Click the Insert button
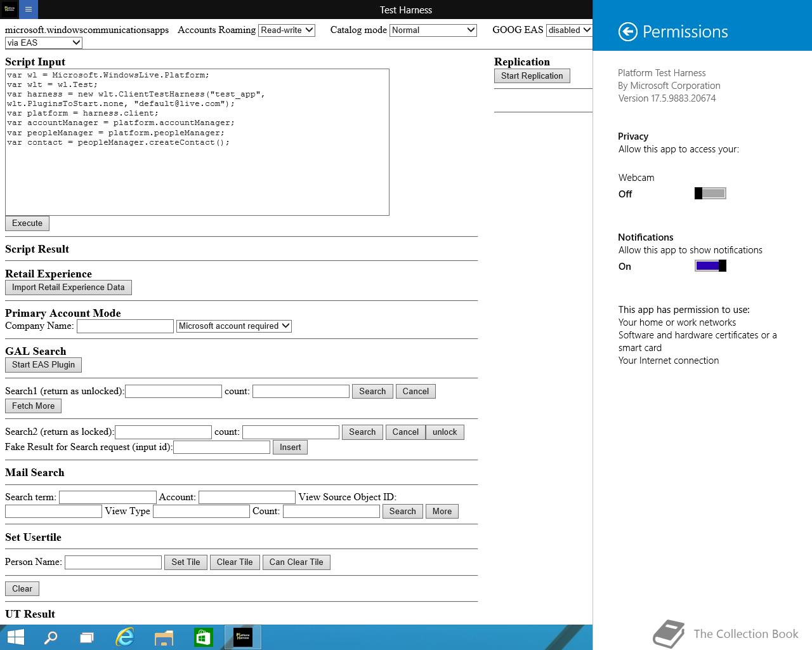Screen dimensions: 812x650 coord(291,448)
